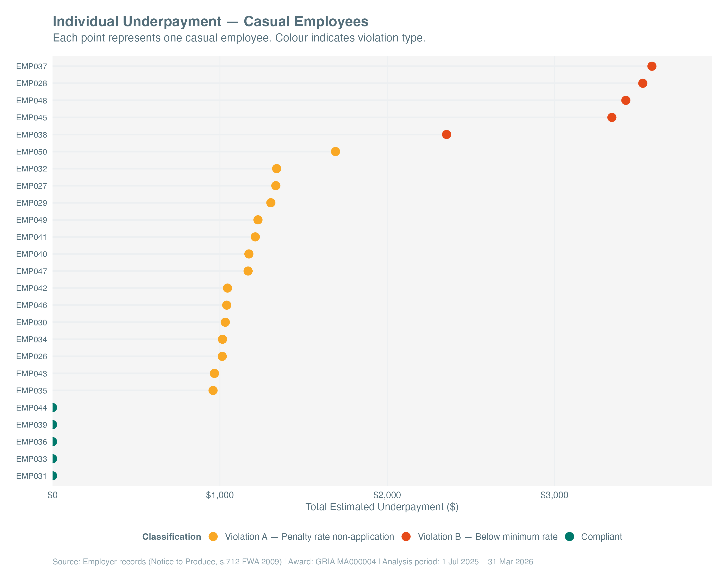
Task: Click the Violation A orange legend swatch
Action: 213,536
